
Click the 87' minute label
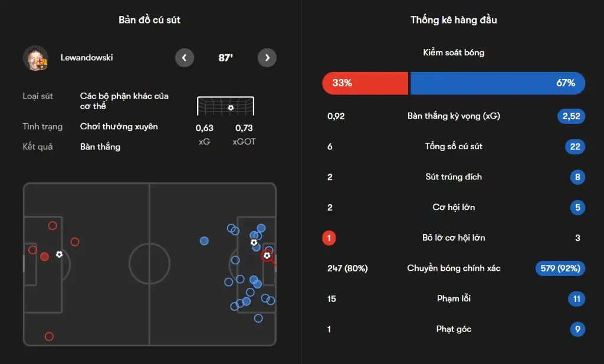pos(225,58)
